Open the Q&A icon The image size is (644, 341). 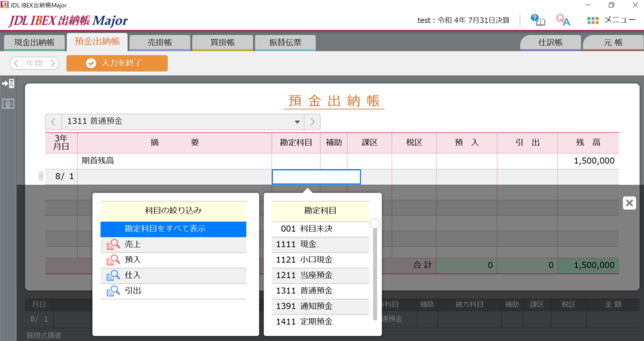563,19
